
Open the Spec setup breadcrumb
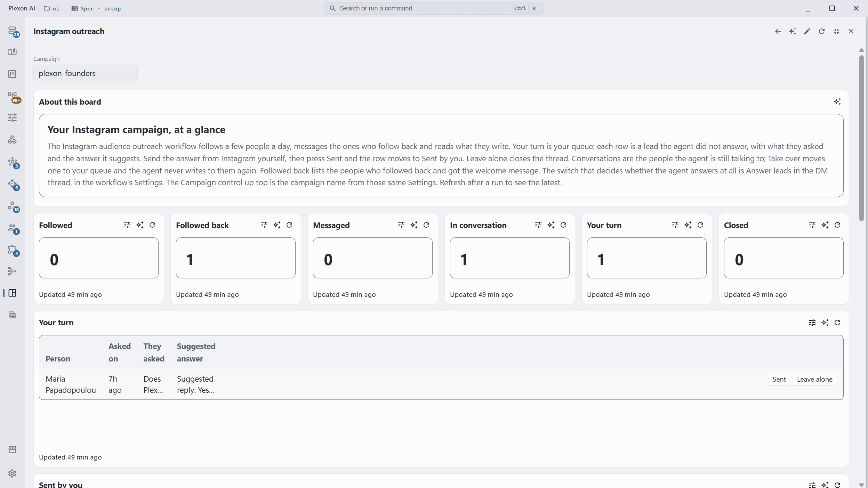tap(96, 8)
